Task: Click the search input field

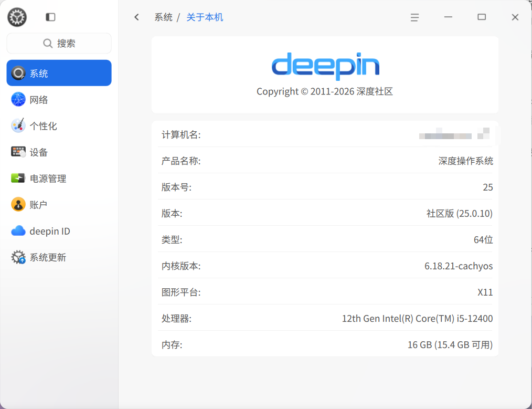Action: (x=59, y=44)
